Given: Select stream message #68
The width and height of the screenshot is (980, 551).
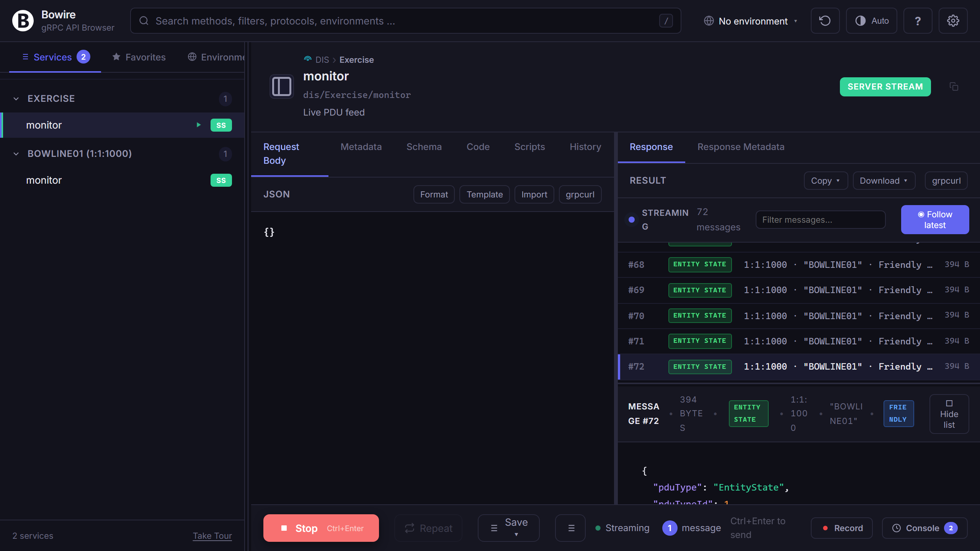Looking at the screenshot, I should tap(799, 264).
